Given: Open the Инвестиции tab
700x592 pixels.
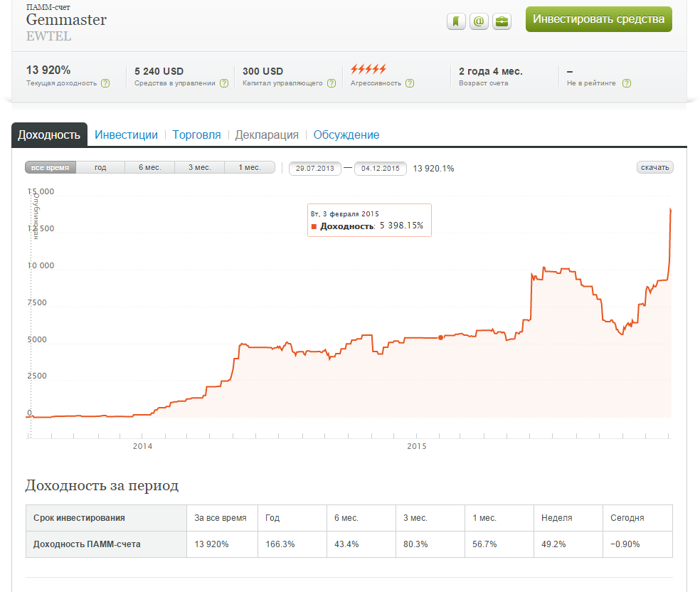Looking at the screenshot, I should point(126,134).
